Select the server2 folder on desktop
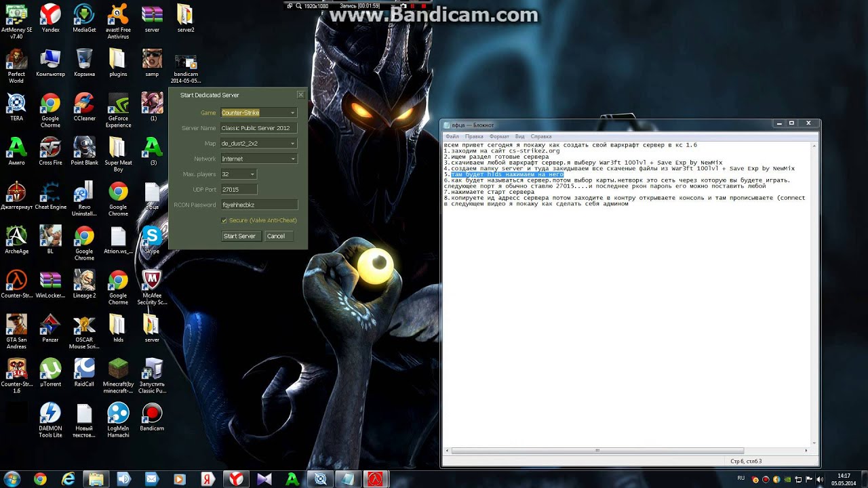 pos(186,19)
